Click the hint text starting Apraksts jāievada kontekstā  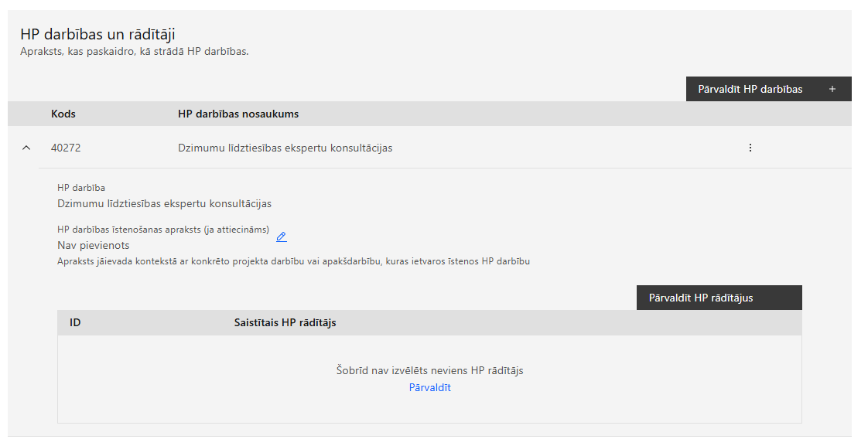tap(293, 261)
